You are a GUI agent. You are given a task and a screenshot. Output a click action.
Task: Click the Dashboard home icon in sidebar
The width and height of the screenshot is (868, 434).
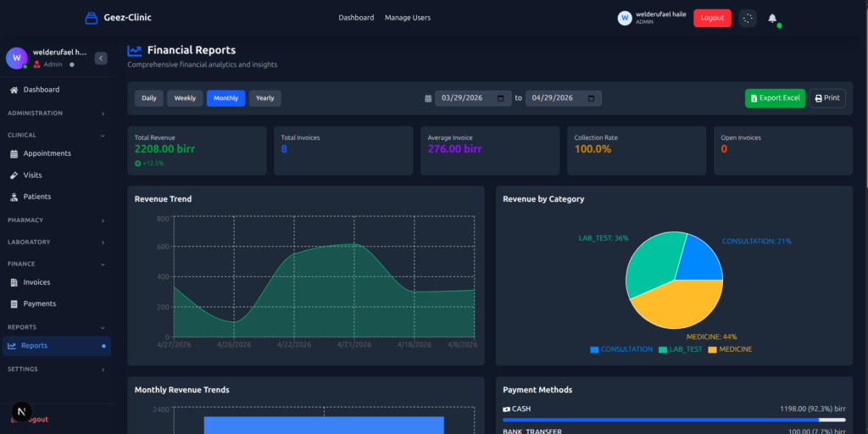click(x=14, y=90)
